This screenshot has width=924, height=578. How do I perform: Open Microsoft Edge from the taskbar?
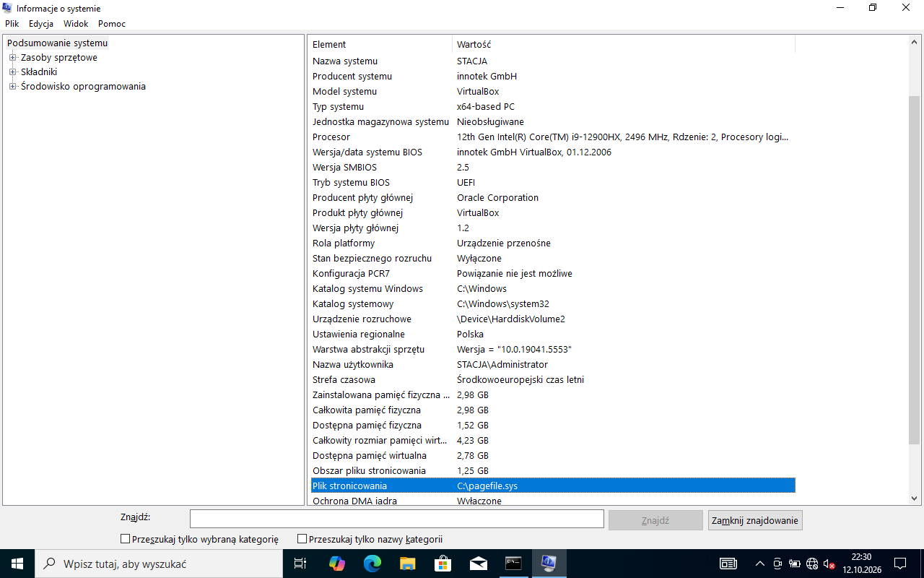[x=372, y=564]
